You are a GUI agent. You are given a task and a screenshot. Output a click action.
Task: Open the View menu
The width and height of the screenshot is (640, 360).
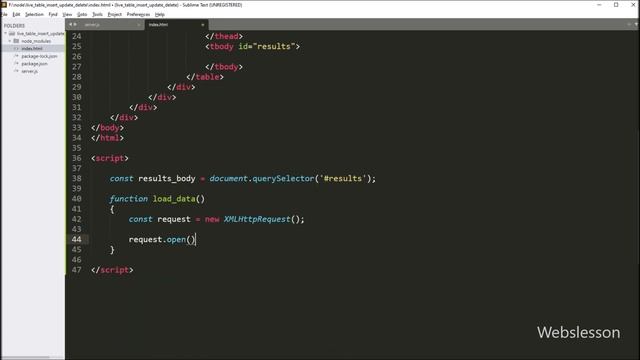(x=67, y=14)
